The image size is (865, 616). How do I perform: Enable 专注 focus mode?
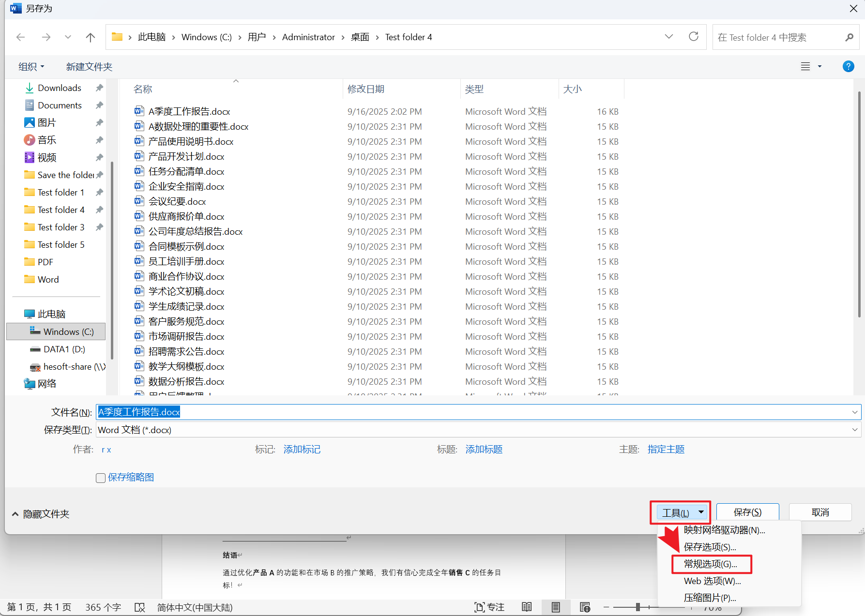pyautogui.click(x=489, y=607)
